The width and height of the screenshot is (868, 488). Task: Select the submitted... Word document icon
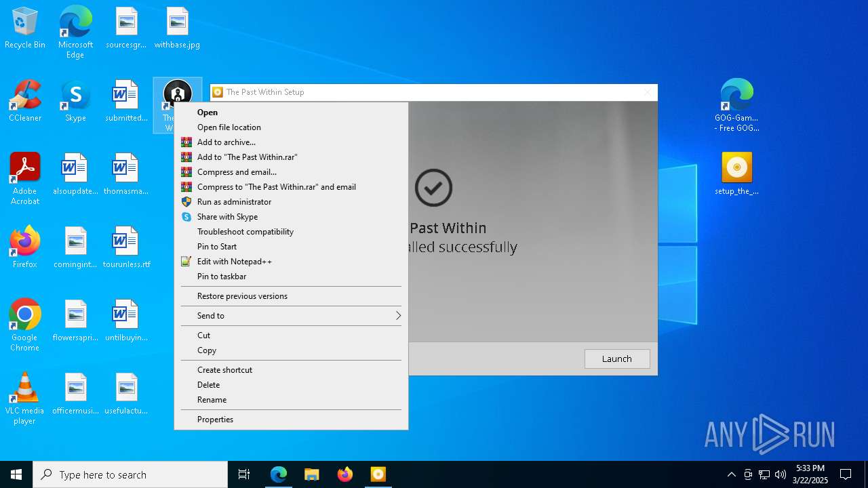pyautogui.click(x=126, y=102)
